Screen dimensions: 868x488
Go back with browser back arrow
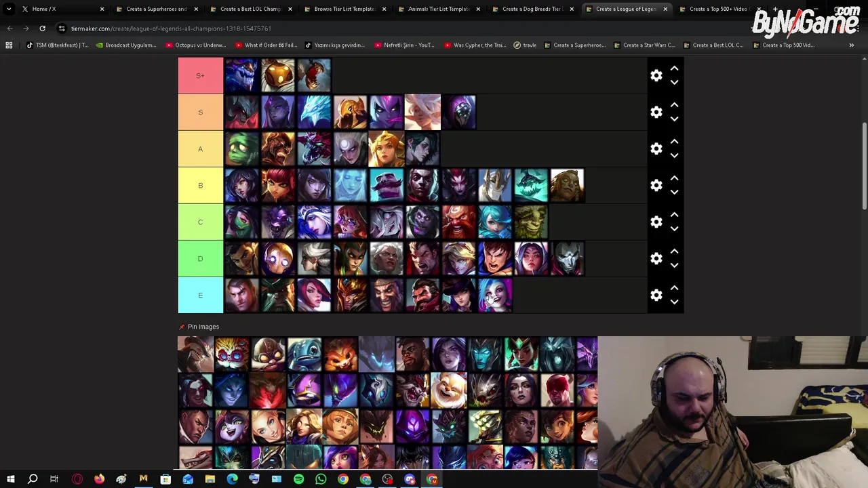[9, 28]
